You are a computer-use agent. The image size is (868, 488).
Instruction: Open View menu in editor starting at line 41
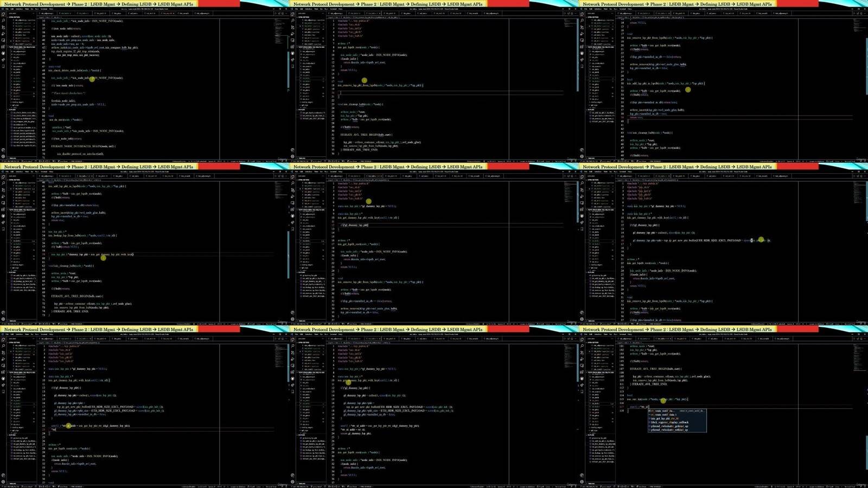pyautogui.click(x=26, y=172)
